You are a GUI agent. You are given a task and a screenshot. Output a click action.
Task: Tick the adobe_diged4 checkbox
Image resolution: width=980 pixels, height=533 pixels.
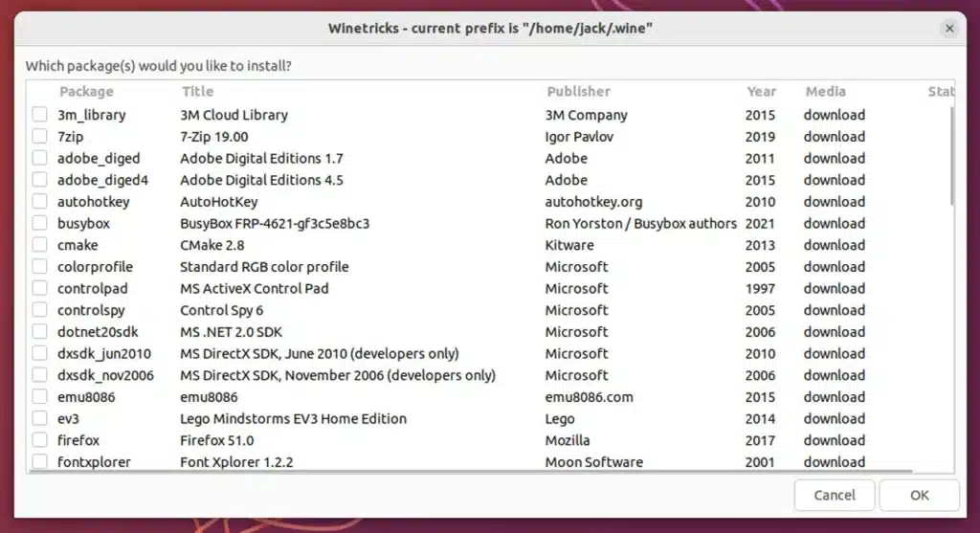tap(39, 180)
